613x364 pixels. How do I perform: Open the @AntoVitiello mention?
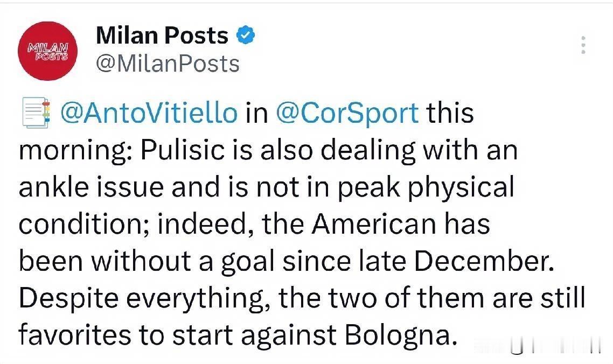click(x=148, y=113)
